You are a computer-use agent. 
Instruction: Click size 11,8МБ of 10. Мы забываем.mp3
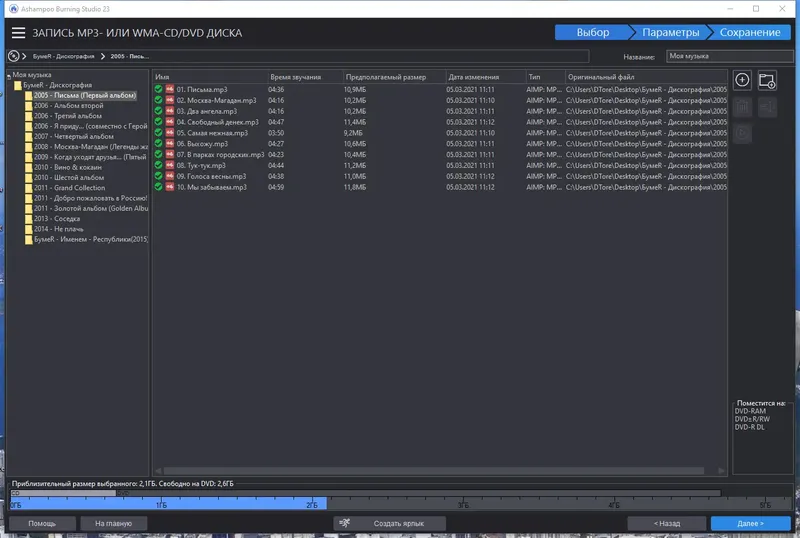355,187
